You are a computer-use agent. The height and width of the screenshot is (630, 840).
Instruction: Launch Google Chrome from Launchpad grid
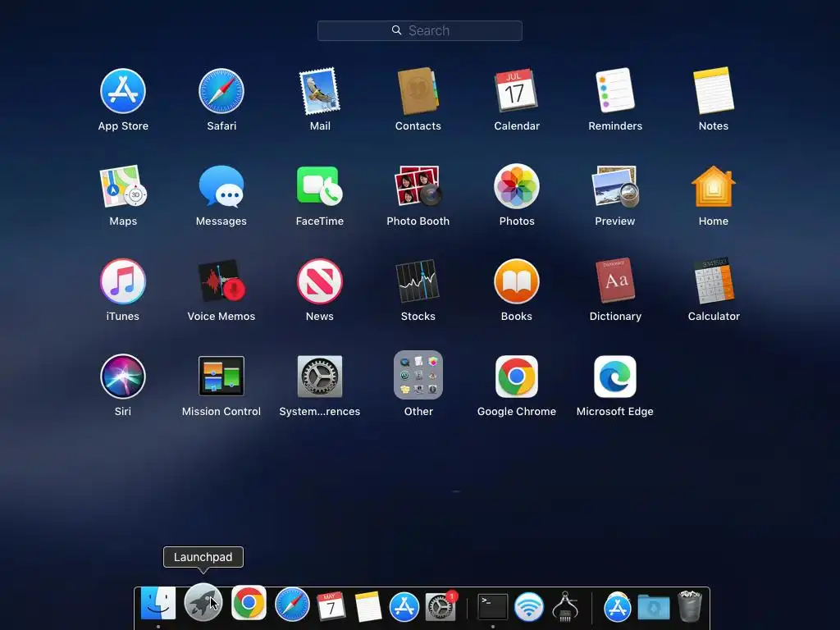point(517,376)
